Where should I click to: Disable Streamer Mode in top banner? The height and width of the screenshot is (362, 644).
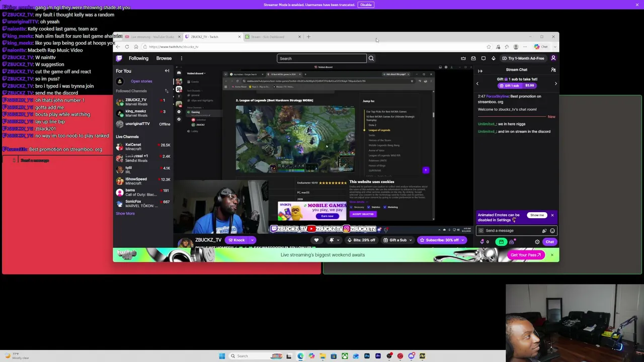point(366,5)
